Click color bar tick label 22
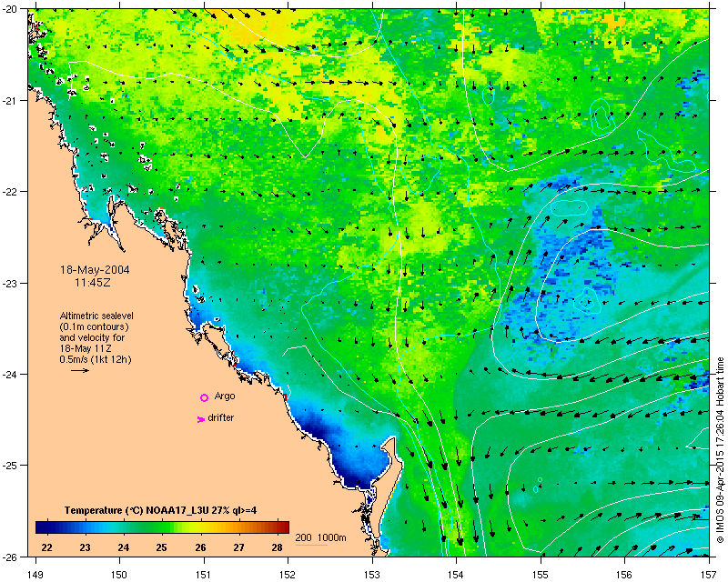The width and height of the screenshot is (728, 582). [46, 547]
